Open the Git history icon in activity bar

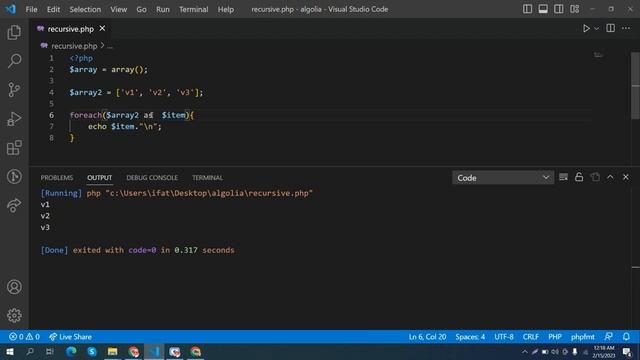14,176
